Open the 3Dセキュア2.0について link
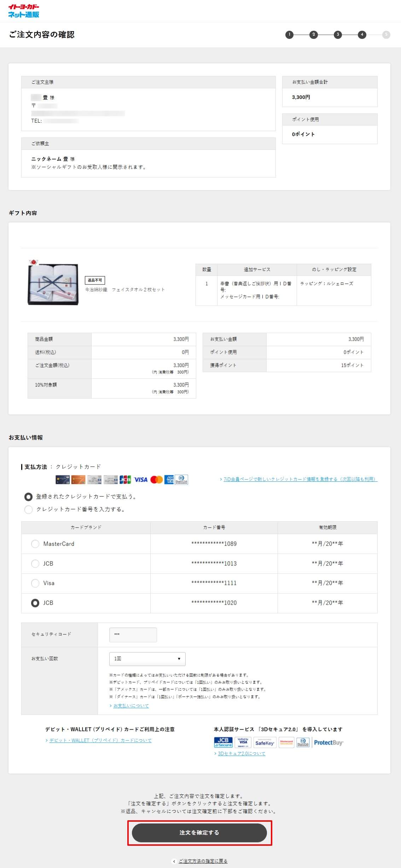The width and height of the screenshot is (401, 868). tap(241, 753)
